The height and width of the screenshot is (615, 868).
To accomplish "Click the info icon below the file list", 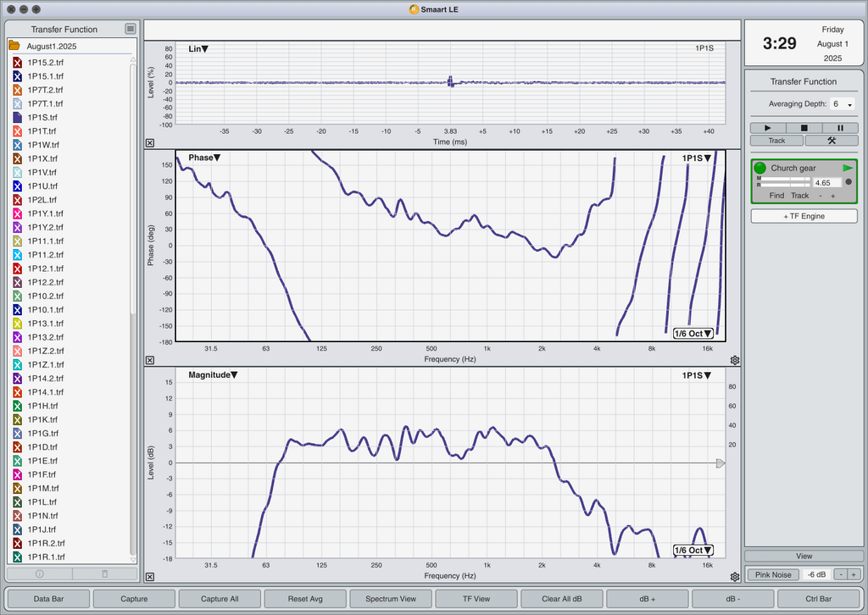I will [x=39, y=574].
